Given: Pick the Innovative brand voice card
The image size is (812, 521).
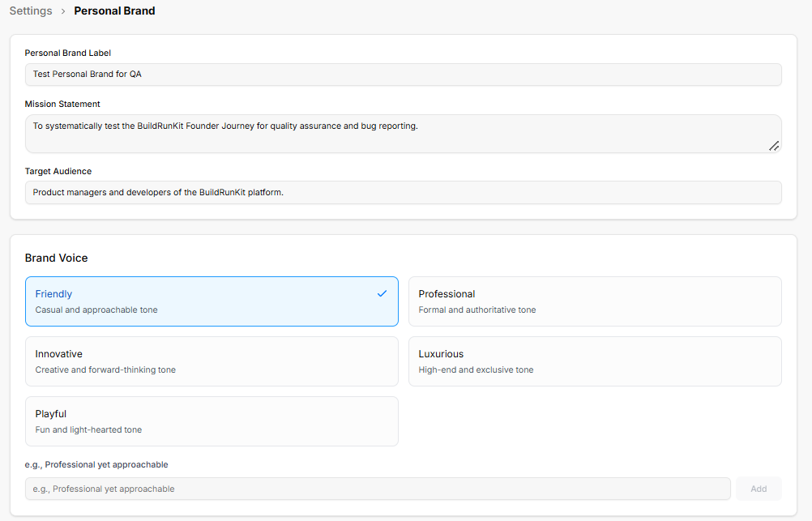Looking at the screenshot, I should click(212, 361).
